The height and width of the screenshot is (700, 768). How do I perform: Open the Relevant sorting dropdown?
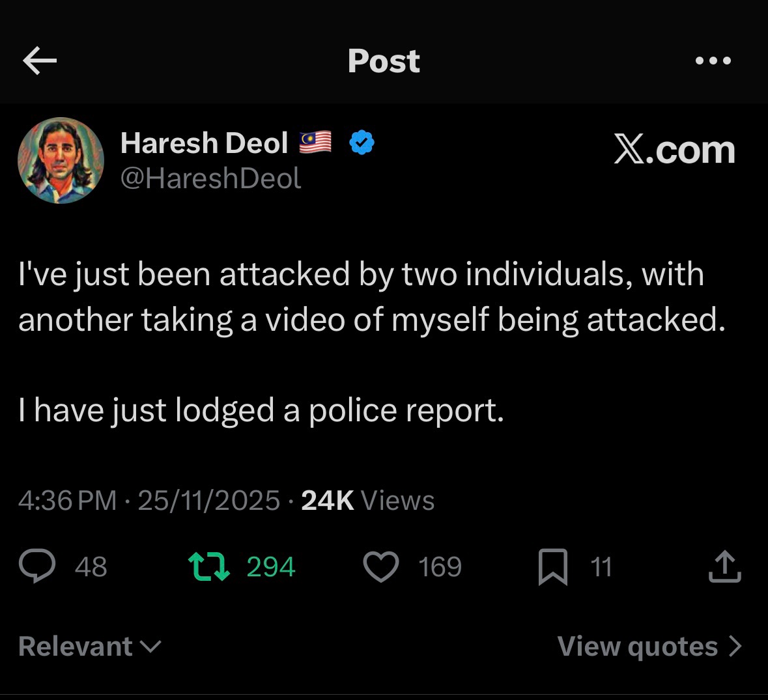coord(89,646)
